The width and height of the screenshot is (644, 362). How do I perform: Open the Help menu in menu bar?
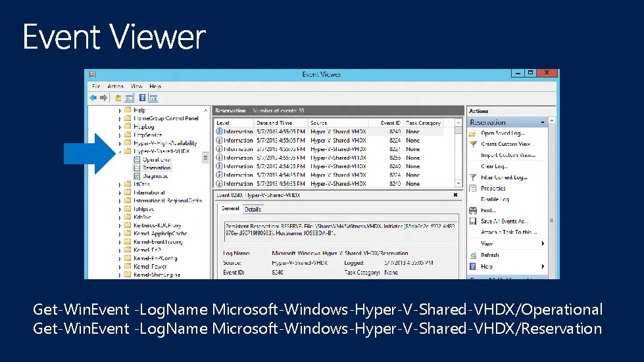click(x=155, y=86)
